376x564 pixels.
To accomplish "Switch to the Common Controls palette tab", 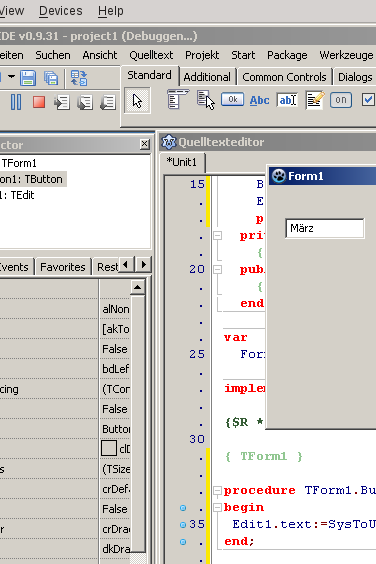I will pyautogui.click(x=284, y=77).
